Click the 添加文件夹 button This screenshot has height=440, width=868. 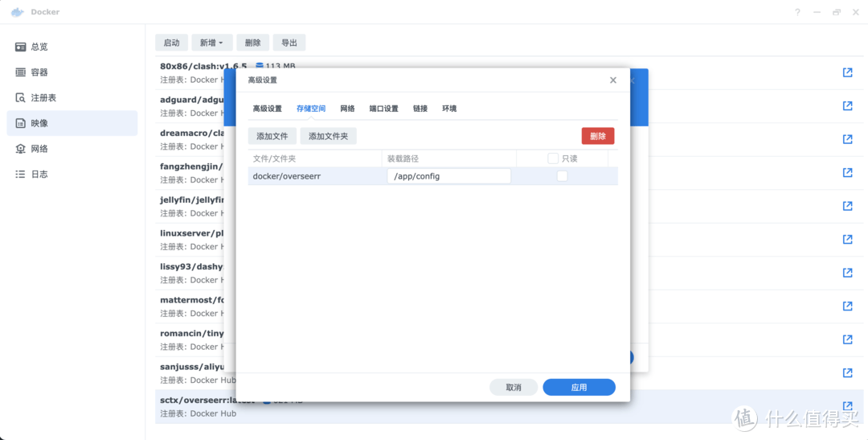pyautogui.click(x=328, y=136)
